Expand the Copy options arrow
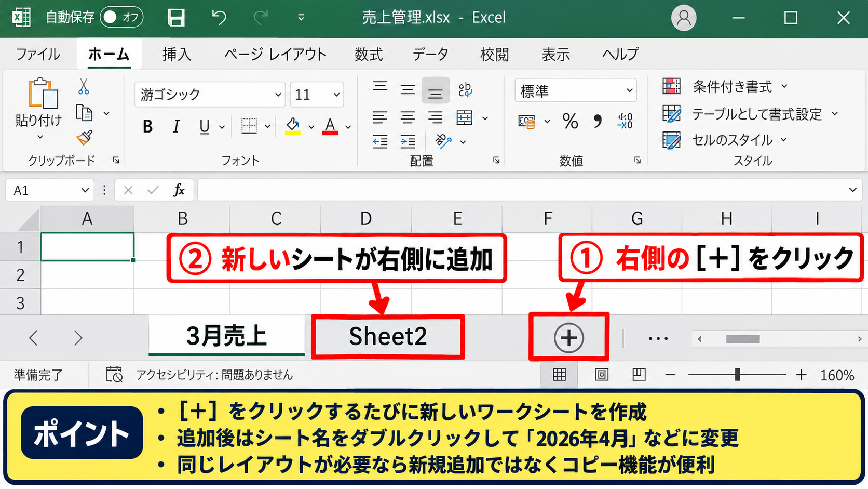The height and width of the screenshot is (489, 868). click(106, 113)
